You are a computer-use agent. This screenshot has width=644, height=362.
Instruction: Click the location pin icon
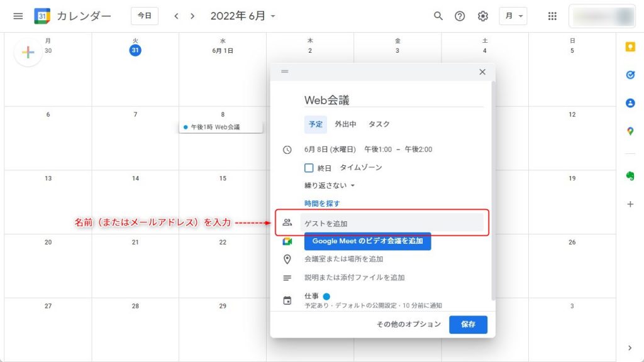tap(287, 259)
